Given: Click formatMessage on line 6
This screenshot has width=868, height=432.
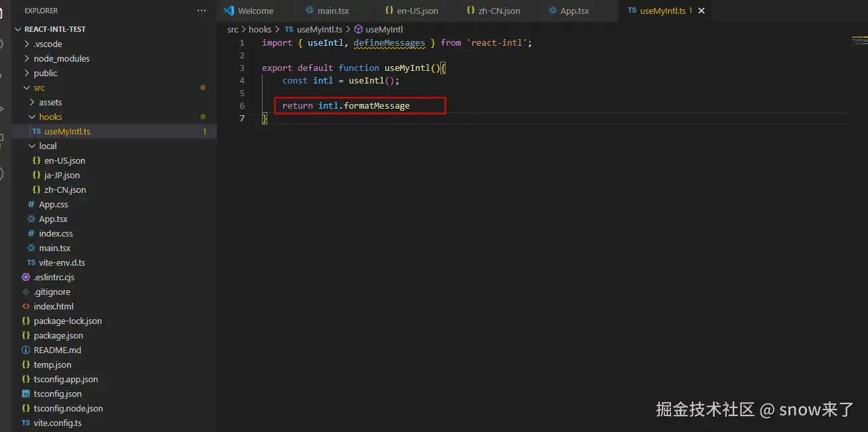Looking at the screenshot, I should tap(377, 105).
